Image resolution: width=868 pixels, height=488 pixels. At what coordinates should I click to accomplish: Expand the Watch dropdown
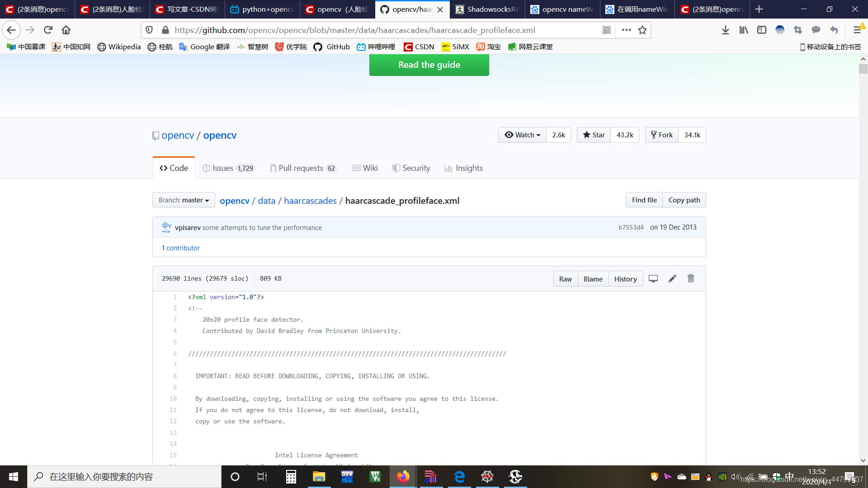click(x=522, y=135)
